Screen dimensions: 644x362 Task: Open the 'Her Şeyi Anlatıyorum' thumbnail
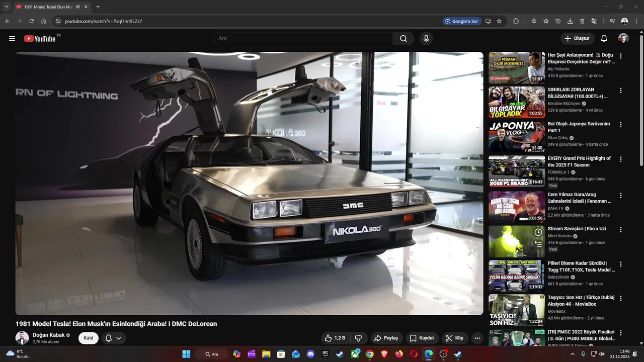tap(517, 67)
